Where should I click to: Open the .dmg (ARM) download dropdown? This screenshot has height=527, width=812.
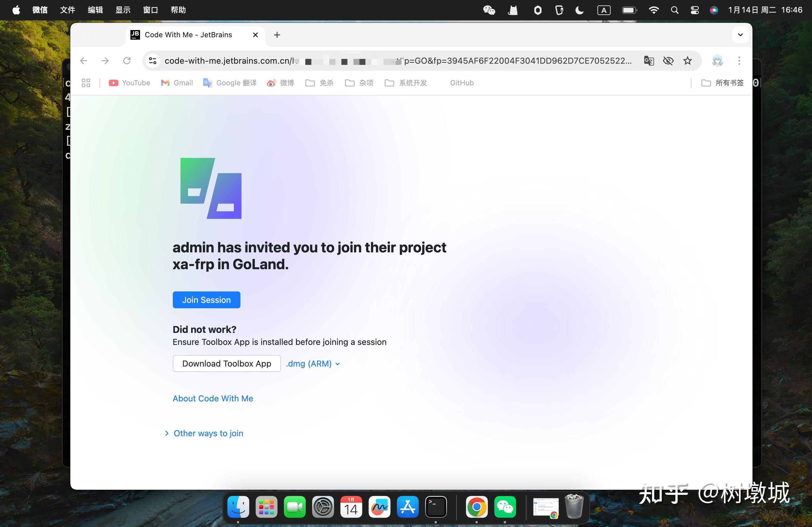click(313, 364)
